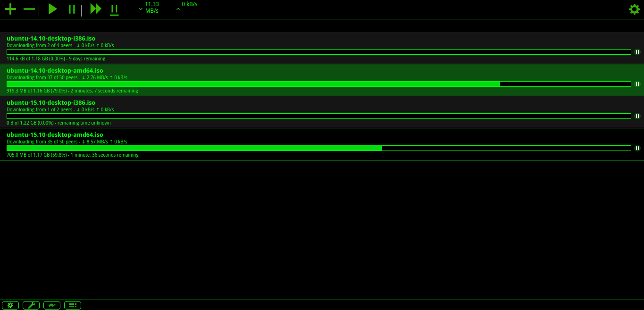
Task: Click the 0 kB/s upload speed readout
Action: click(x=190, y=4)
